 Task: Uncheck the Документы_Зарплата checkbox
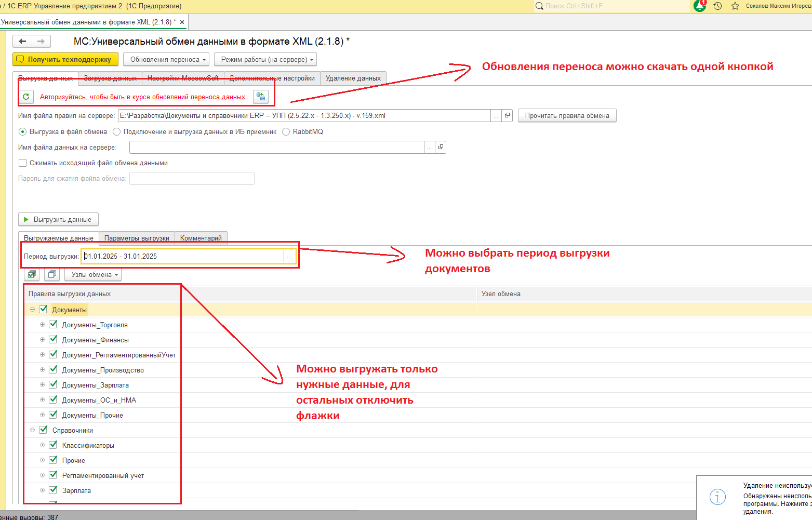(x=53, y=385)
